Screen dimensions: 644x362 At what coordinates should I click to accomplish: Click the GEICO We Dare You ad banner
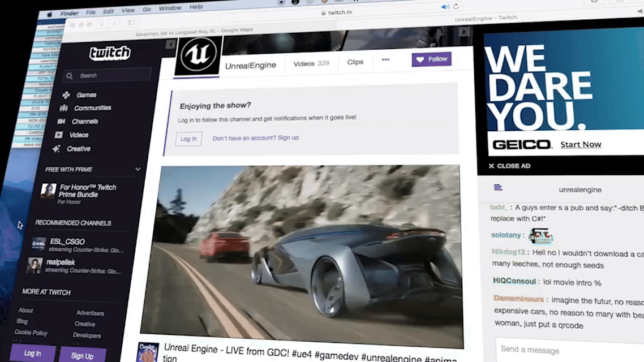564,93
